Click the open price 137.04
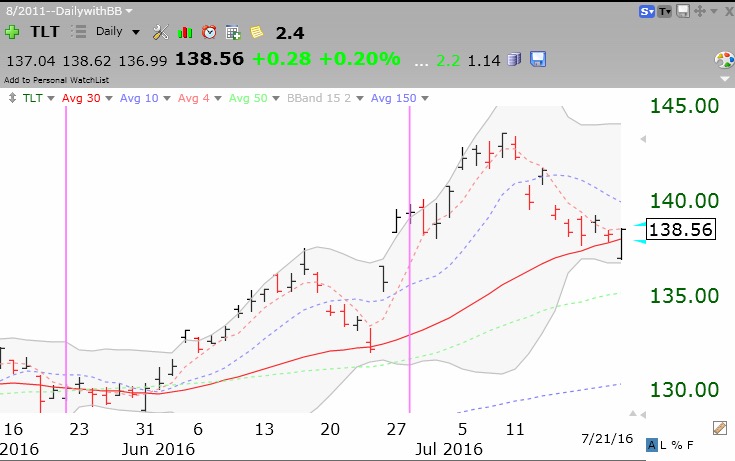735x461 pixels. (x=30, y=61)
